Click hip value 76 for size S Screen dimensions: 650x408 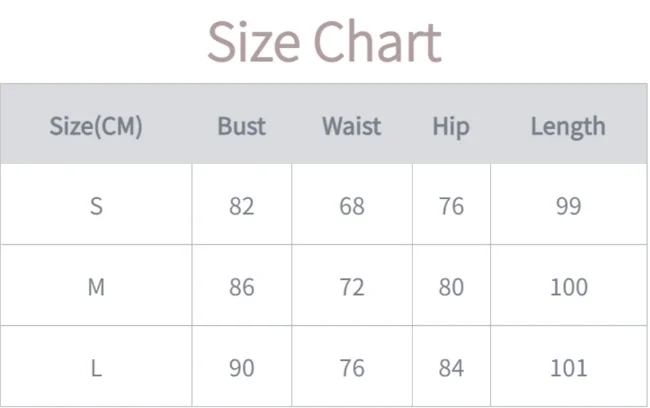pyautogui.click(x=451, y=206)
